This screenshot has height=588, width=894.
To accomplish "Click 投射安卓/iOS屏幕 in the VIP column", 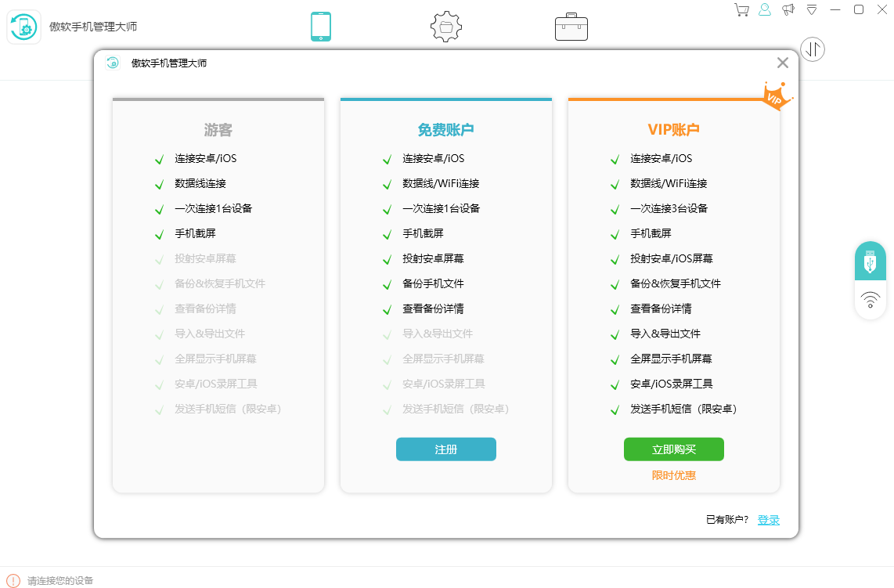I will coord(672,259).
